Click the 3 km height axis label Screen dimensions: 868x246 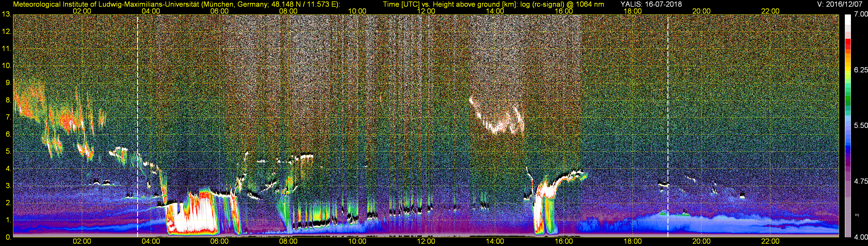(x=8, y=186)
